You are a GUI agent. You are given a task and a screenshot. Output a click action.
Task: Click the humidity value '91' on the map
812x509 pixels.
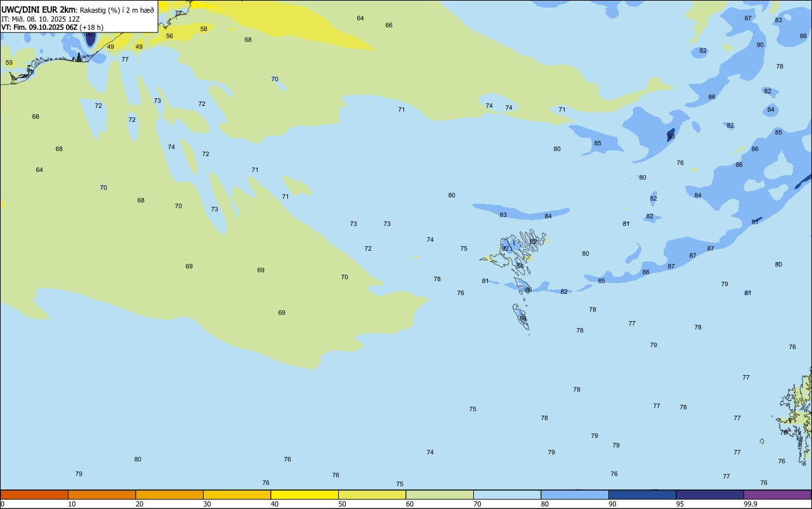click(x=755, y=222)
